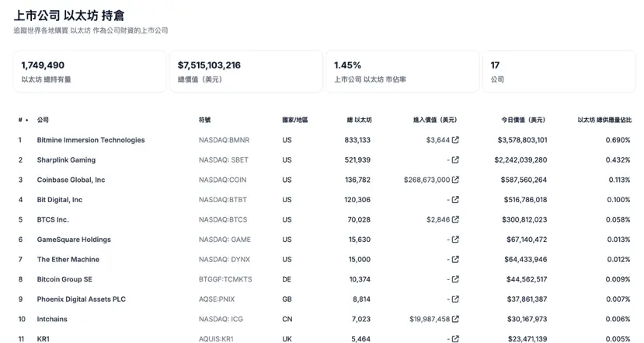Image resolution: width=644 pixels, height=343 pixels.
Task: Select the 1.45% market share card
Action: [x=402, y=72]
